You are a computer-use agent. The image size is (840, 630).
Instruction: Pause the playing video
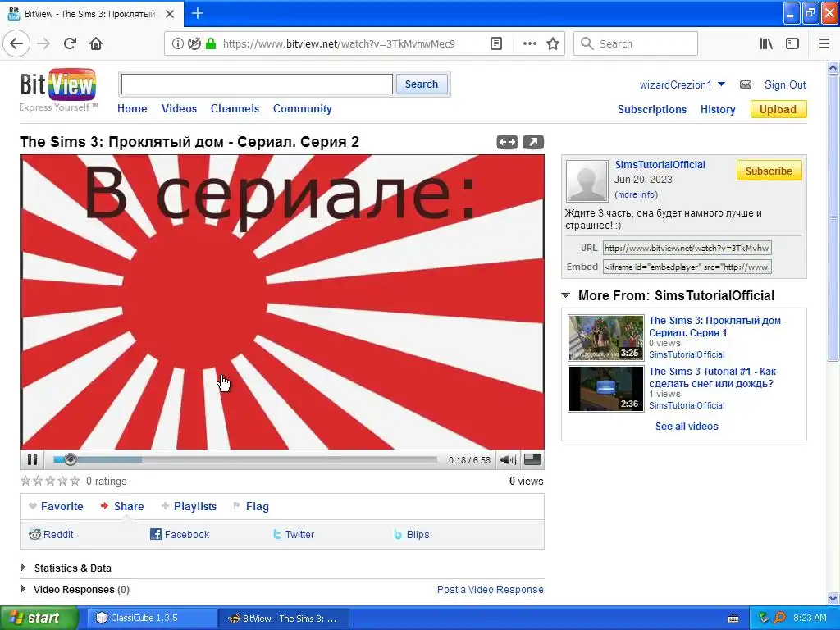(x=32, y=459)
